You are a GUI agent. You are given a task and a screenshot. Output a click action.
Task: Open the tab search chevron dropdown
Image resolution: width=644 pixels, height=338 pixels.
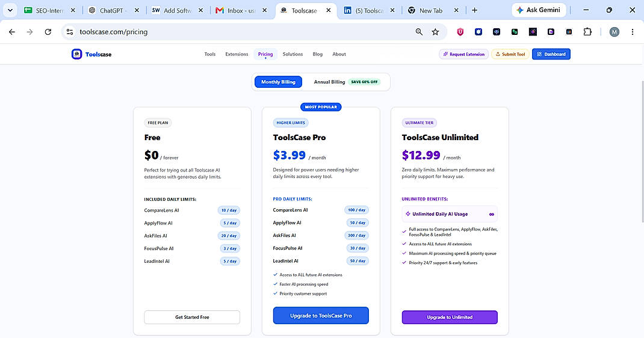click(10, 10)
